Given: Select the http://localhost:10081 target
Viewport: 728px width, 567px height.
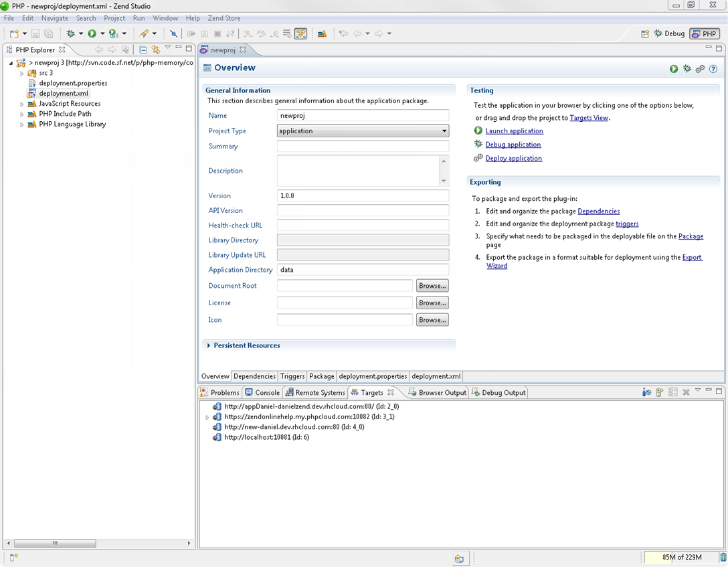Looking at the screenshot, I should (x=266, y=437).
